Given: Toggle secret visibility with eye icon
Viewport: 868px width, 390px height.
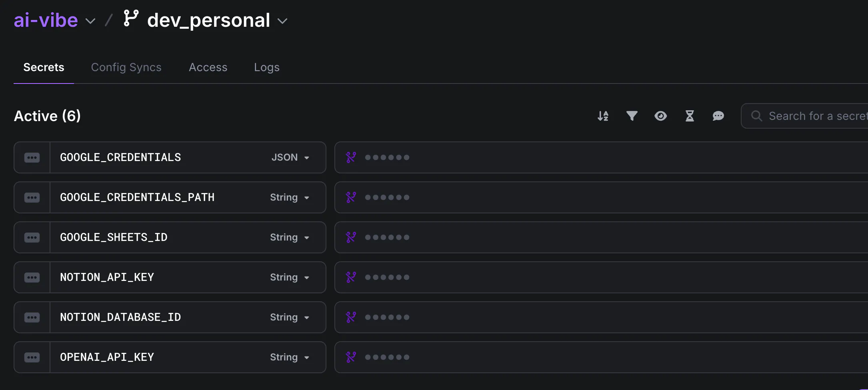Looking at the screenshot, I should point(660,116).
